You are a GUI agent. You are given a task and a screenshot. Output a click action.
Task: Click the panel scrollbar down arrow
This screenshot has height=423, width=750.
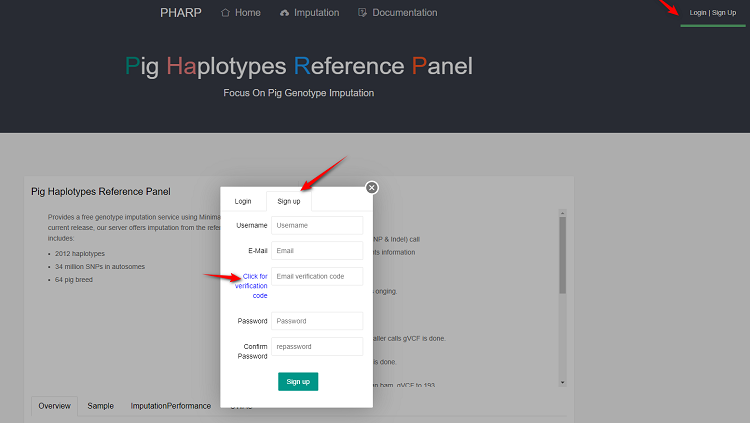[x=562, y=382]
